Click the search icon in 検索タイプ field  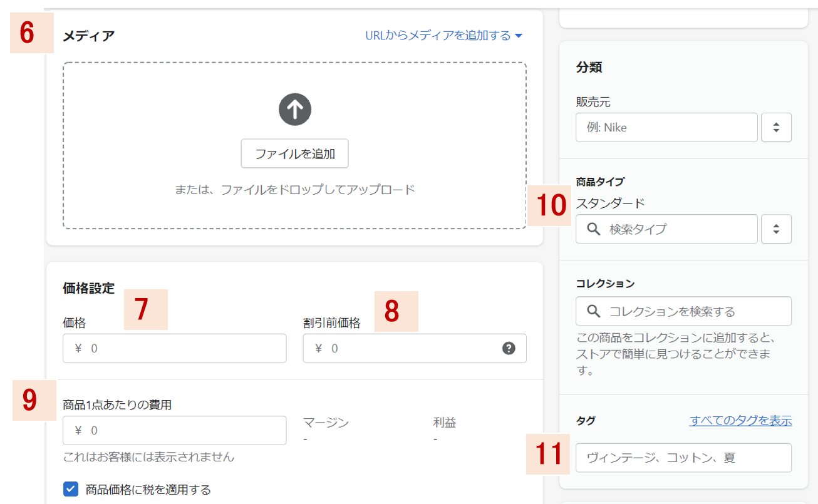[x=594, y=229]
